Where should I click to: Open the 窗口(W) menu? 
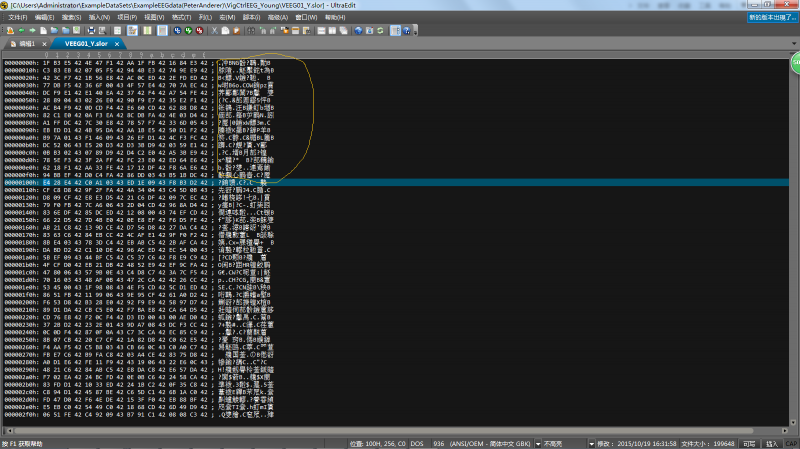point(306,17)
